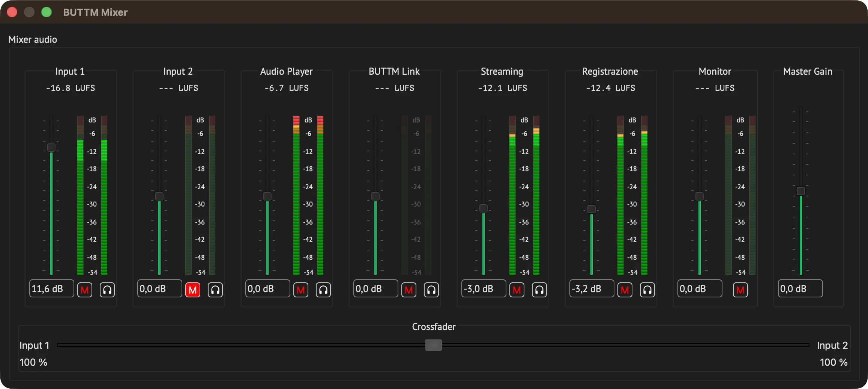
Task: Click the Registrazione fader handle
Action: pyautogui.click(x=592, y=209)
